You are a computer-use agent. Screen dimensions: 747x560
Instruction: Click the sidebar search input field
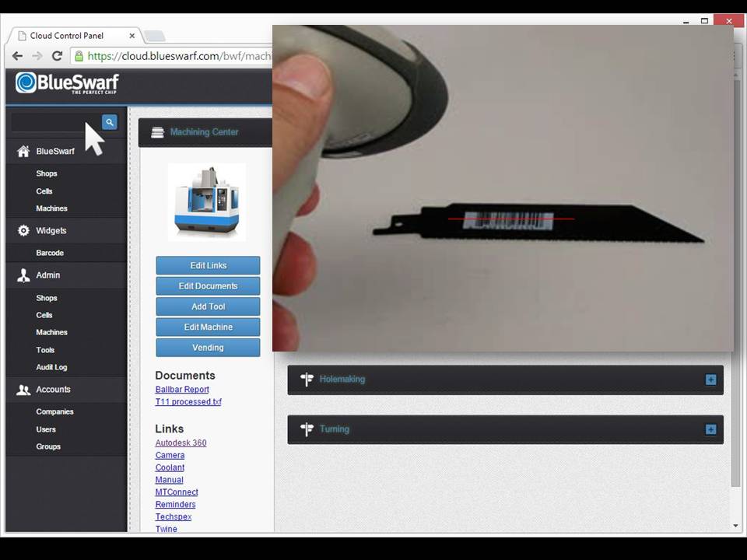(56, 122)
